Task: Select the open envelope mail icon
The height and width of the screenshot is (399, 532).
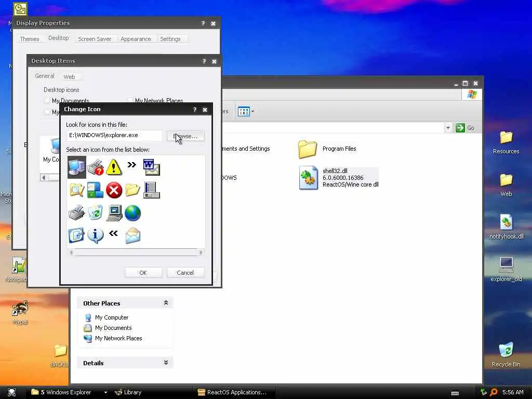Action: pos(132,235)
